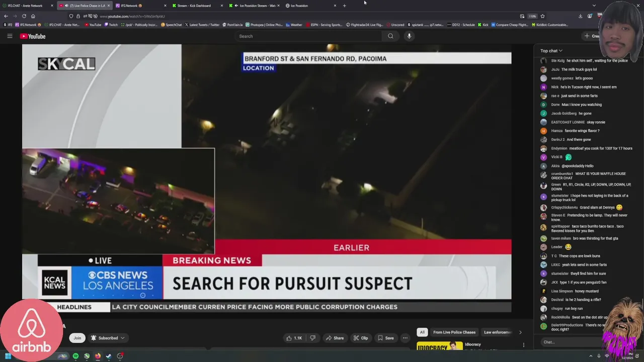Close the last Ice Poseidon tab

click(335, 6)
